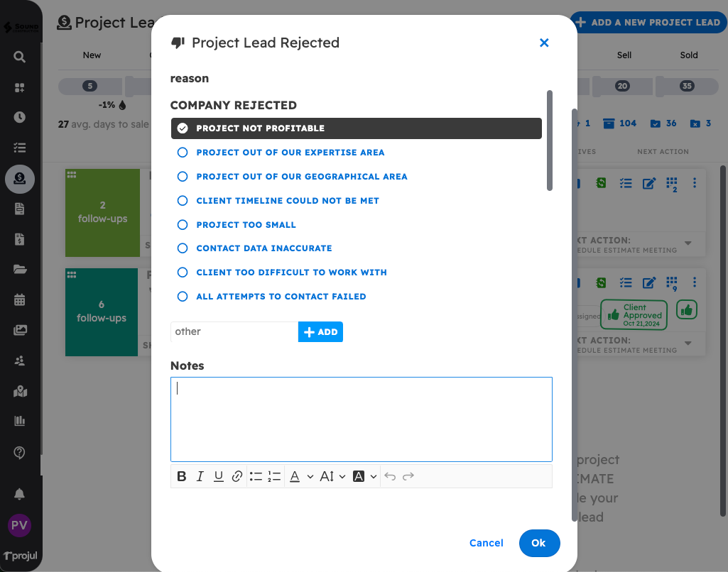The image size is (728, 572).
Task: Open the text background color dropdown
Action: click(x=364, y=476)
